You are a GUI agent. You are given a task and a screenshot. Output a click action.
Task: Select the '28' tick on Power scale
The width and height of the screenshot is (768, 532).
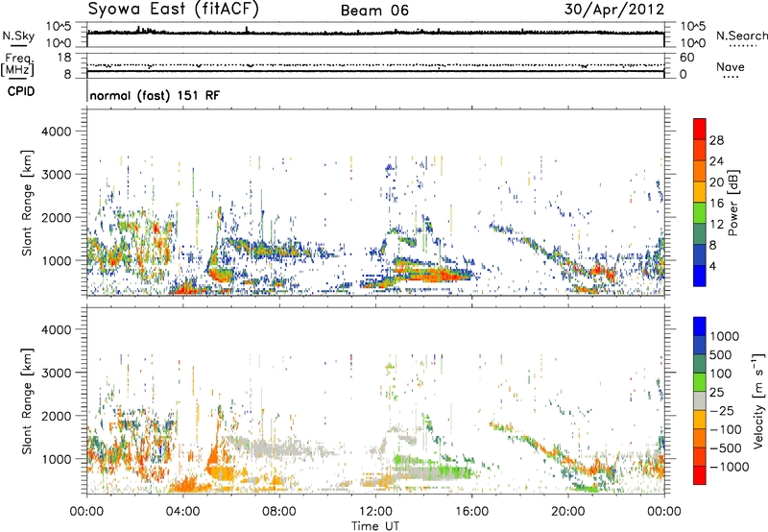[x=716, y=140]
